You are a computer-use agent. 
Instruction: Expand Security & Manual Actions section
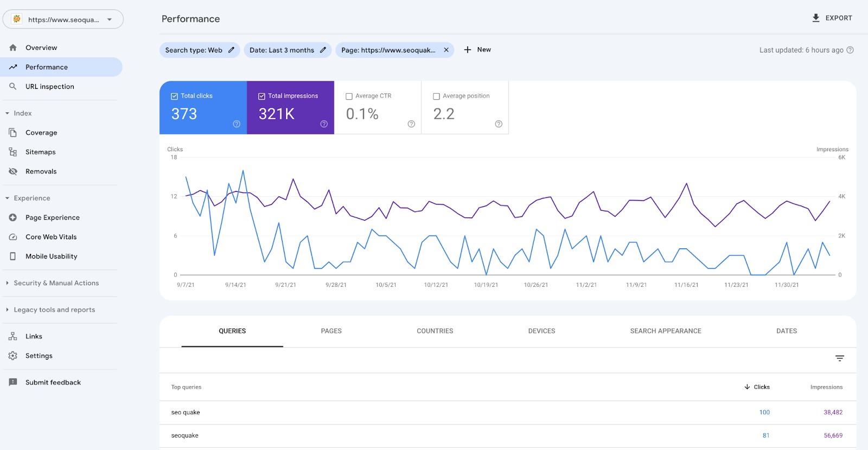[x=8, y=283]
